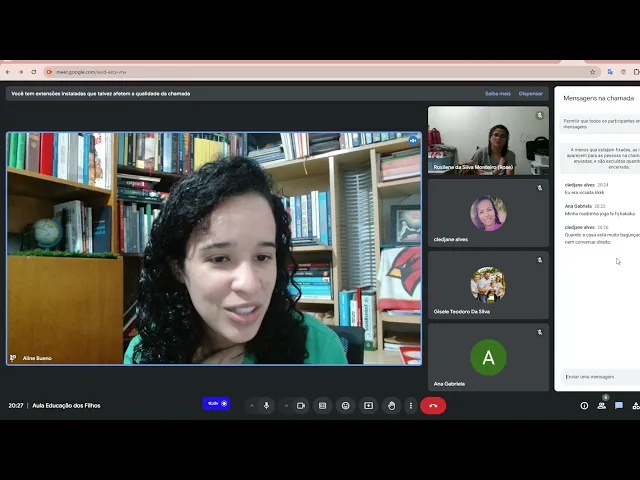Reload the Meet page
This screenshot has height=480, width=640.
coord(34,72)
